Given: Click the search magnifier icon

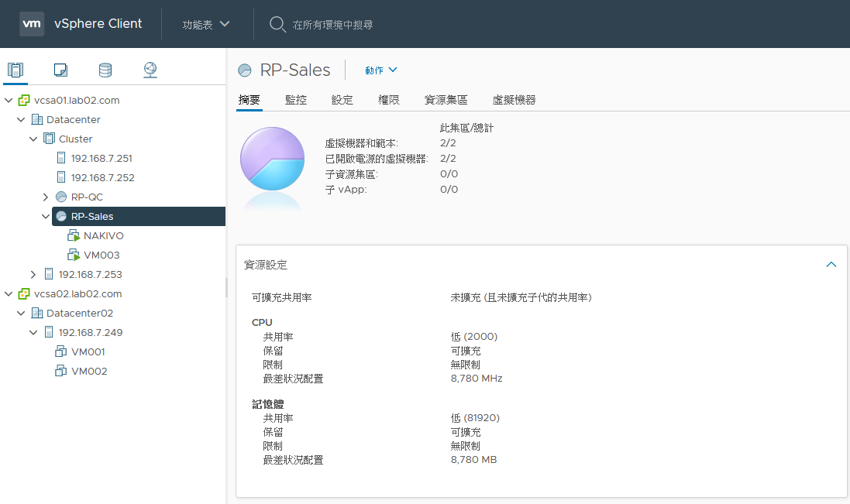Looking at the screenshot, I should point(277,24).
